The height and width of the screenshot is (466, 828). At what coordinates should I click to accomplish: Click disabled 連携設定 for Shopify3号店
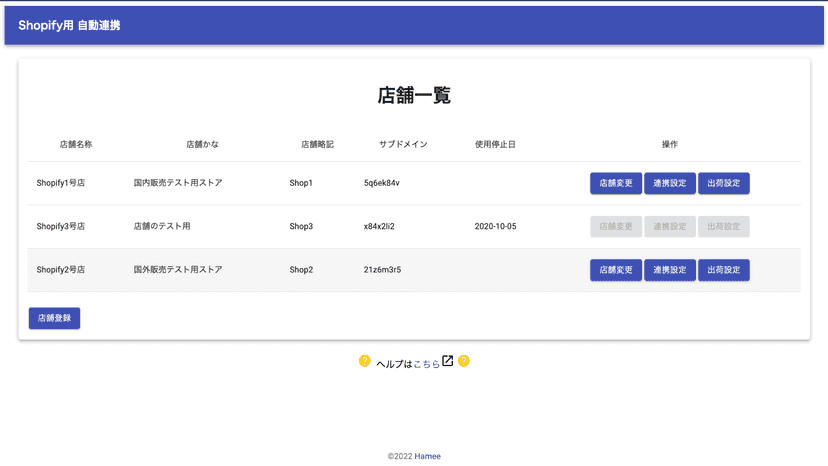click(x=670, y=227)
